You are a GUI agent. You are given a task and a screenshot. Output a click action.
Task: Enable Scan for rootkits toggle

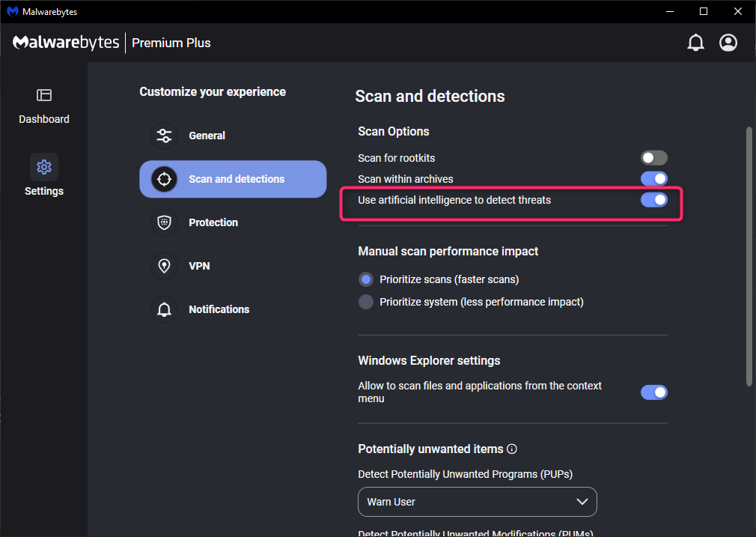(x=653, y=158)
